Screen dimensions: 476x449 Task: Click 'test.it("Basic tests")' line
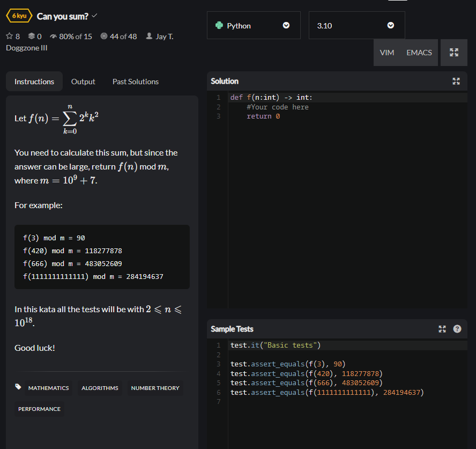pos(276,345)
